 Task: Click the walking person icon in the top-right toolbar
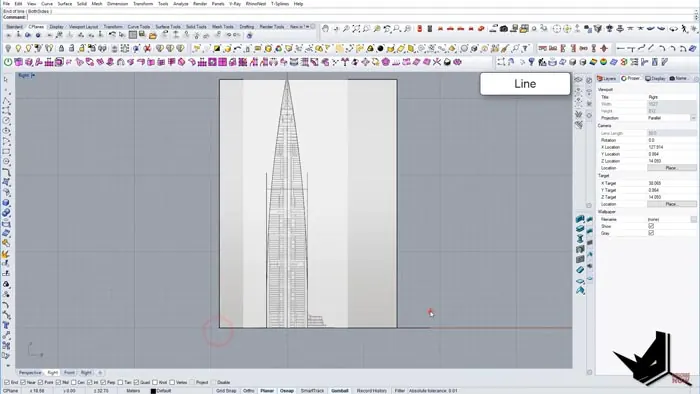coord(685,29)
